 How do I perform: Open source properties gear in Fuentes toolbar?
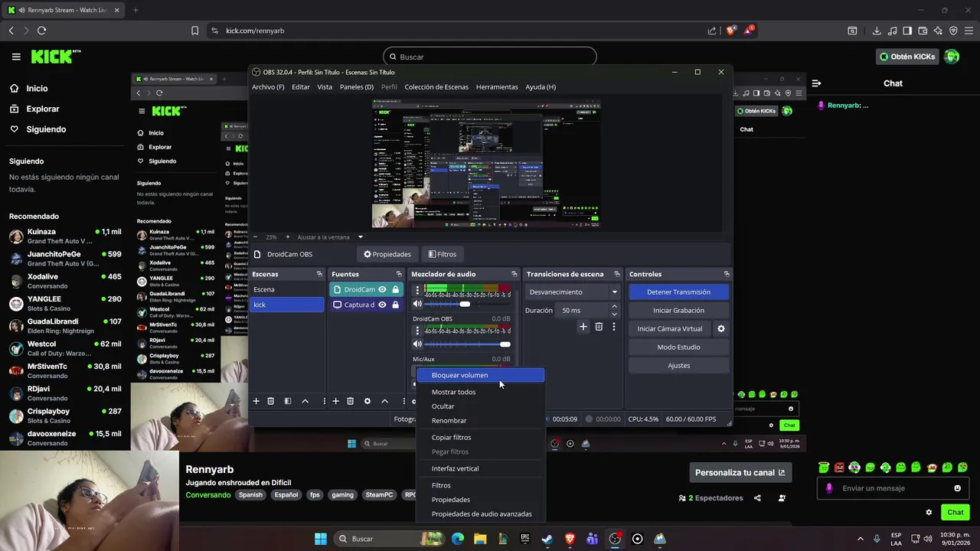pyautogui.click(x=367, y=401)
